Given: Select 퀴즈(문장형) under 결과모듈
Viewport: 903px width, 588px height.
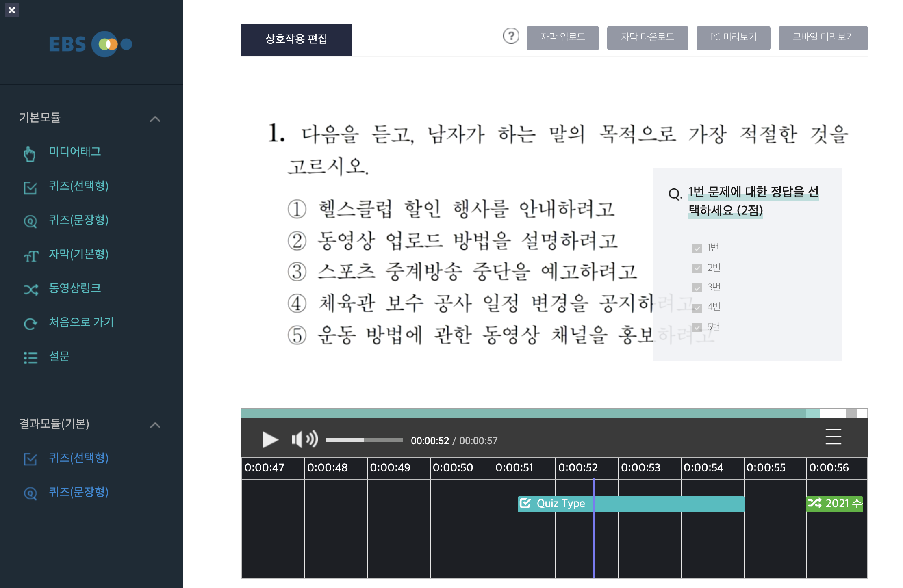Looking at the screenshot, I should (78, 492).
